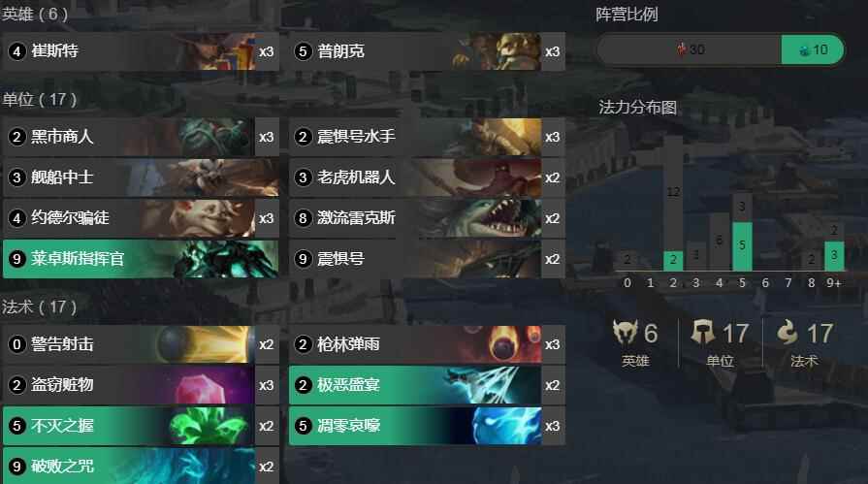Click the mana curve bar for cost 2
This screenshot has height=484, width=868.
pos(673,204)
